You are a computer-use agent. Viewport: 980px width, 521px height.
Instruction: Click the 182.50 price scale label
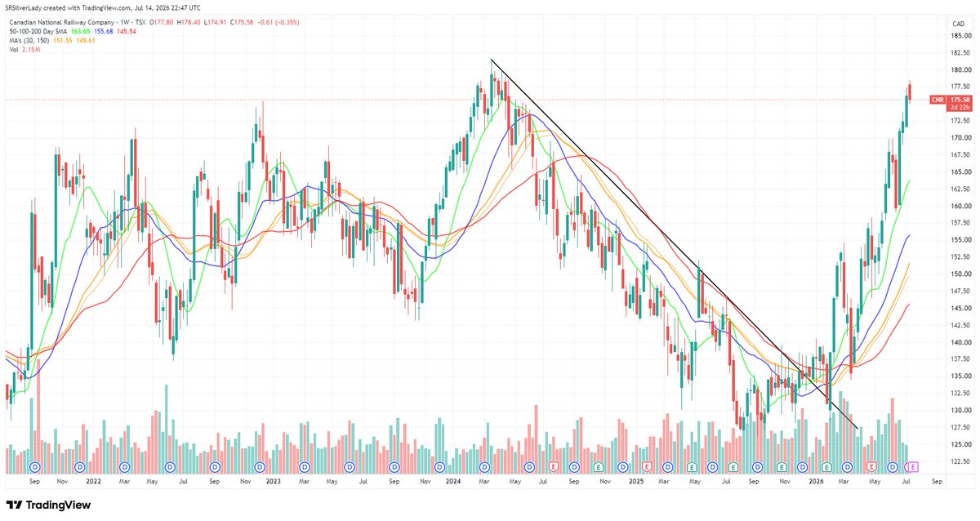960,53
